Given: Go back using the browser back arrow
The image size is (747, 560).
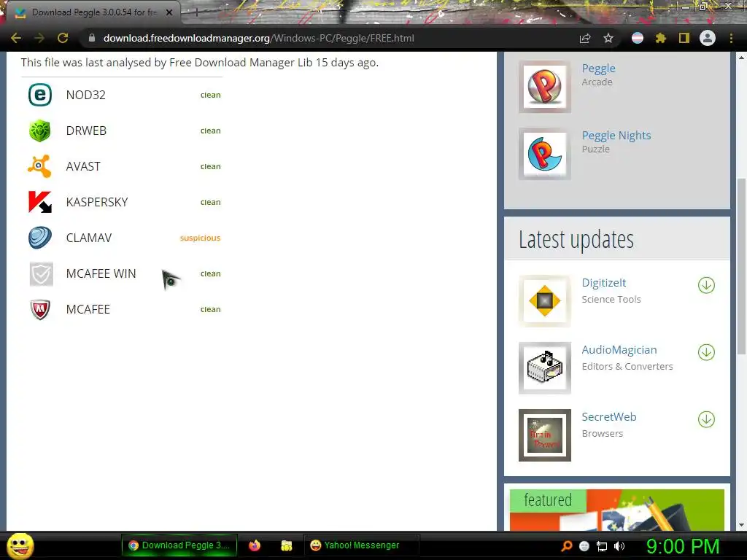Looking at the screenshot, I should [16, 38].
